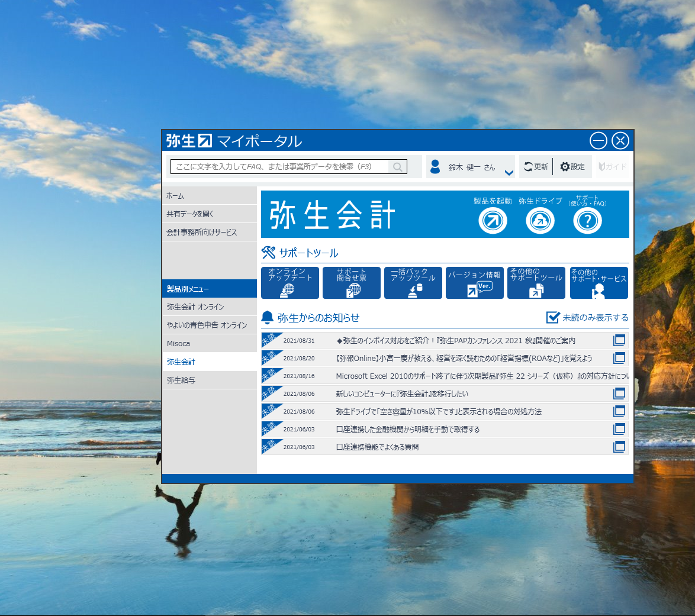Click the search magnifier icon
Image resolution: width=695 pixels, height=616 pixels.
tap(398, 167)
